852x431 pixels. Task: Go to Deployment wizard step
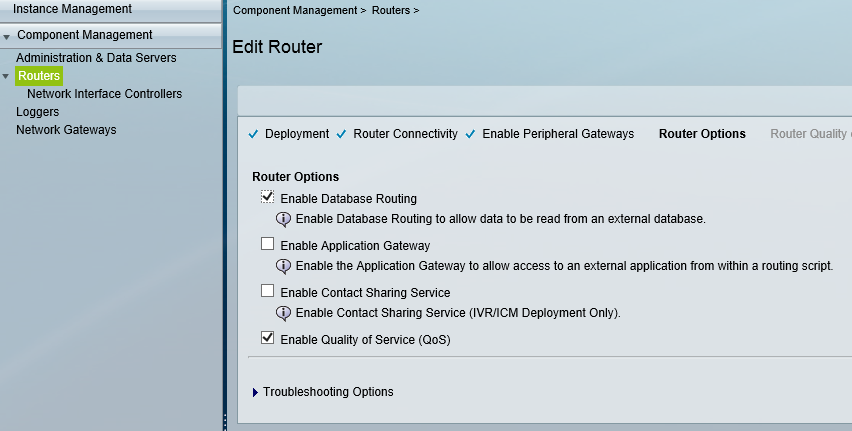297,134
